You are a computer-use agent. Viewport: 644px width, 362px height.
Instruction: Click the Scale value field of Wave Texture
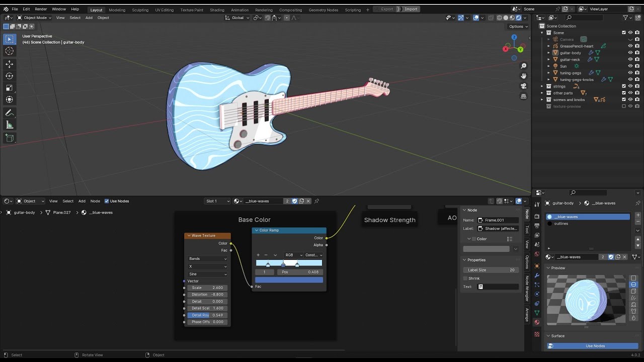tap(207, 288)
